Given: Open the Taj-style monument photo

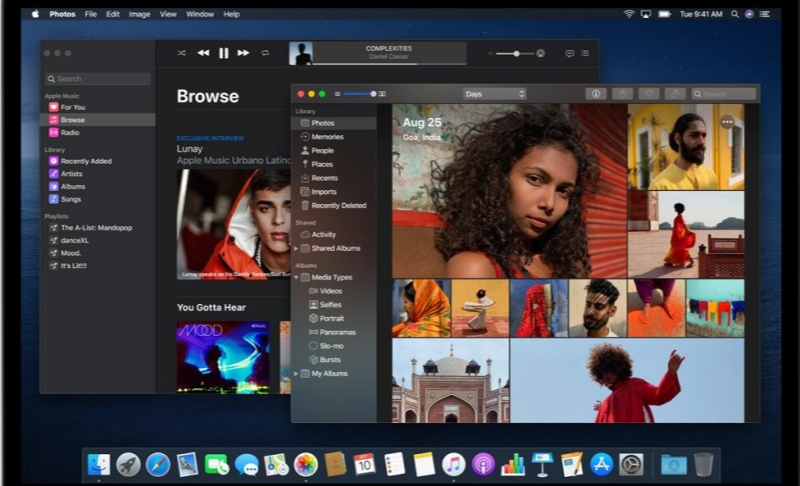Looking at the screenshot, I should click(x=451, y=380).
